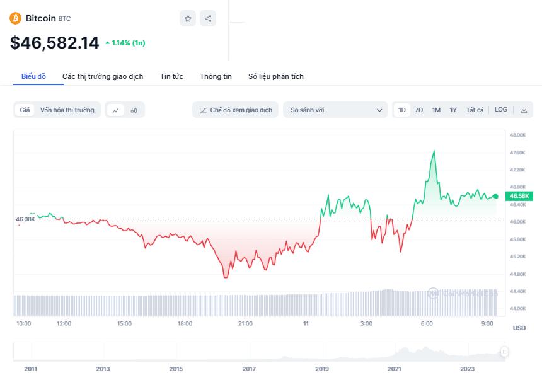Open the share icon
Image resolution: width=542 pixels, height=392 pixels.
pyautogui.click(x=207, y=18)
